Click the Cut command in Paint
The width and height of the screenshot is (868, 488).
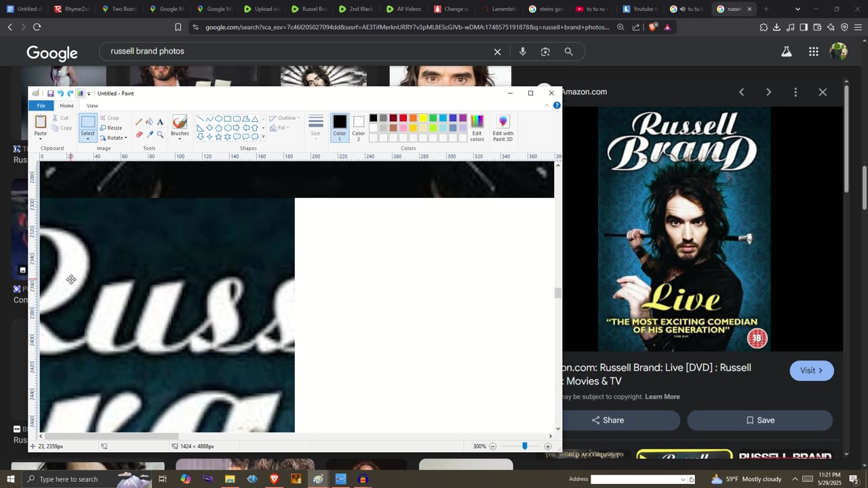point(60,118)
